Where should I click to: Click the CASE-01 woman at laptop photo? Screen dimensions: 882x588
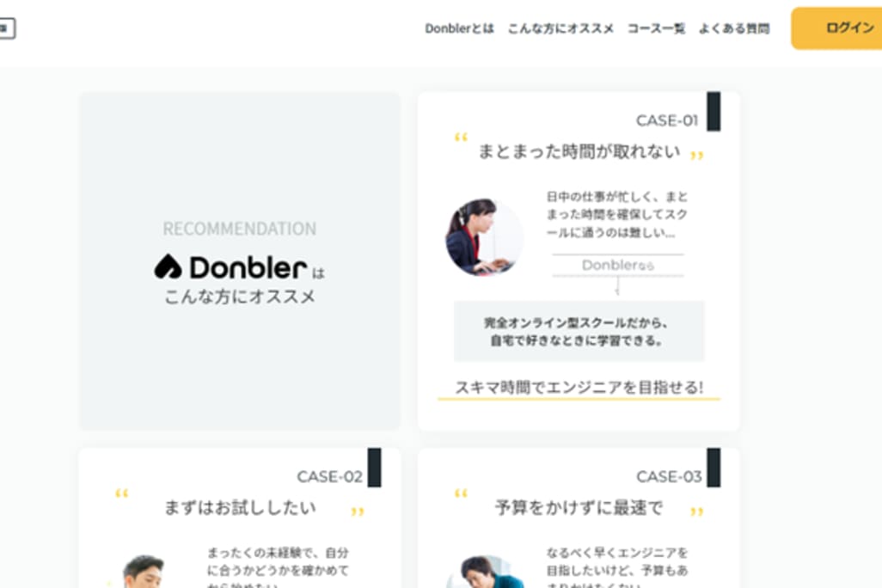[484, 238]
